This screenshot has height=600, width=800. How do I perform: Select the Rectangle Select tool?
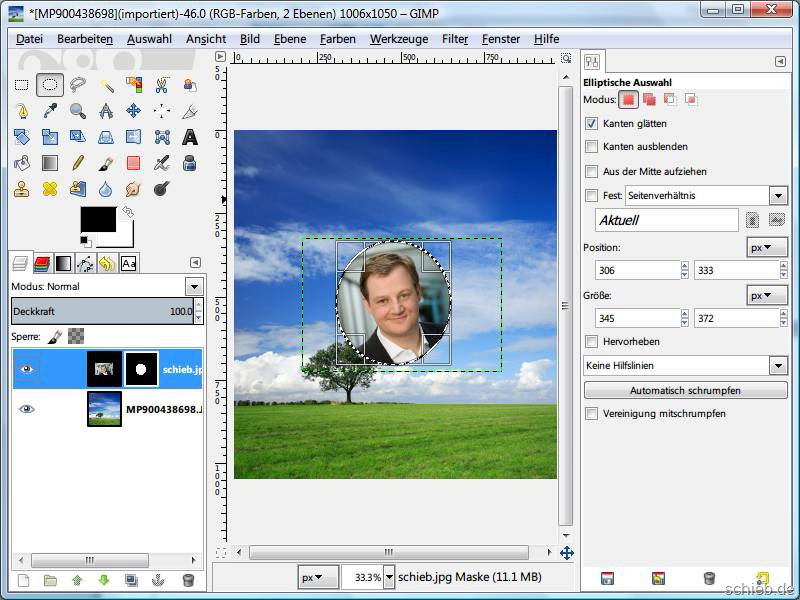pos(21,85)
